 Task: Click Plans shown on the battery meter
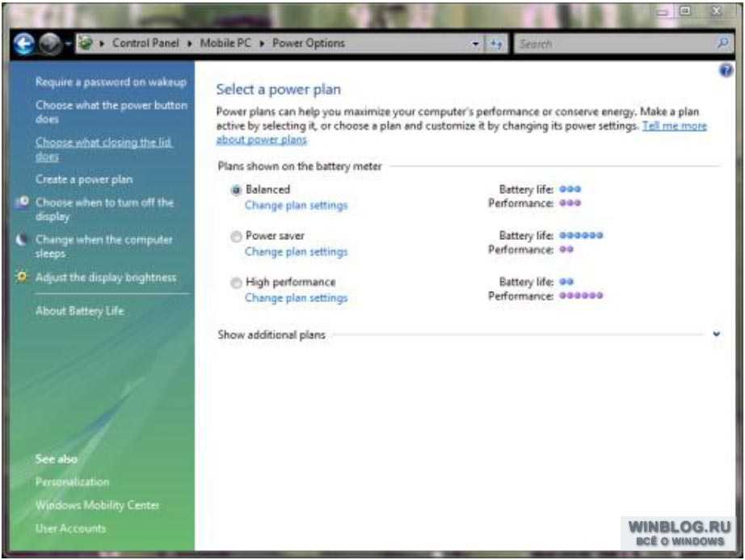click(x=300, y=166)
